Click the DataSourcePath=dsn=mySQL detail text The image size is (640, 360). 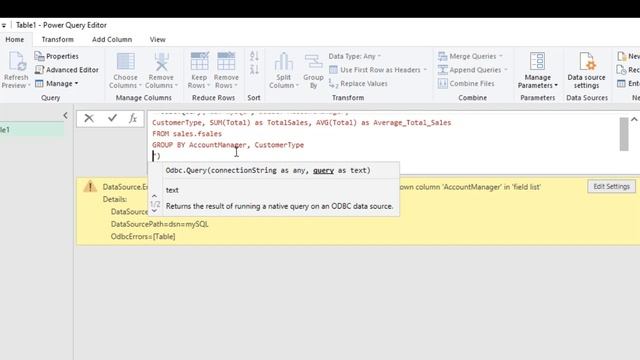tap(160, 224)
